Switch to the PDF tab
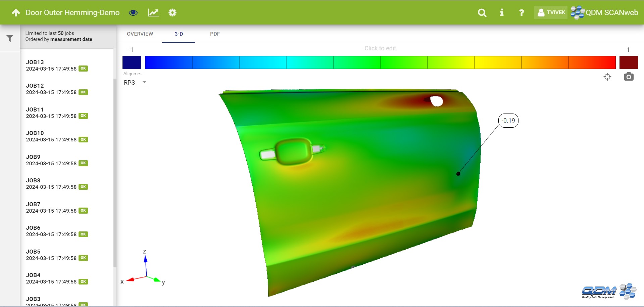644x307 pixels. [x=215, y=34]
